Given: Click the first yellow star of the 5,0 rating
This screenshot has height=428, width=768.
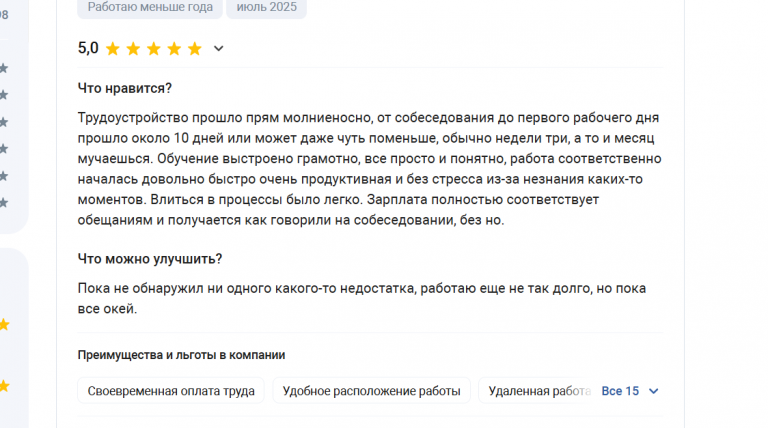Looking at the screenshot, I should [x=113, y=48].
